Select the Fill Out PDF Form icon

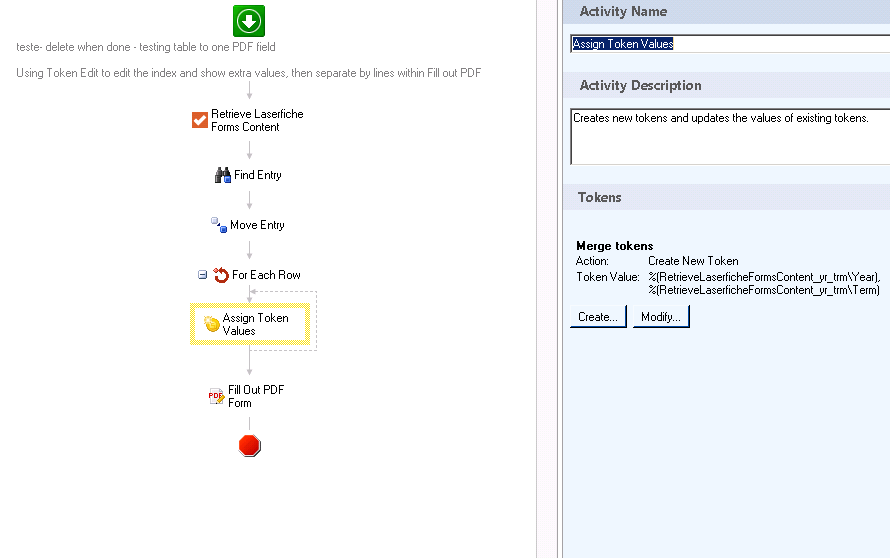[x=216, y=396]
